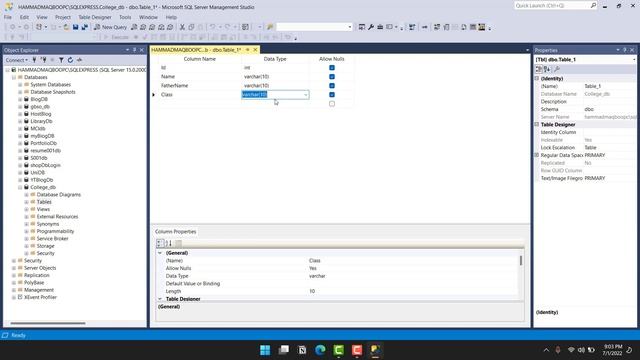Click the (Name) Table_1 value in Properties
The image size is (640, 360).
[609, 86]
